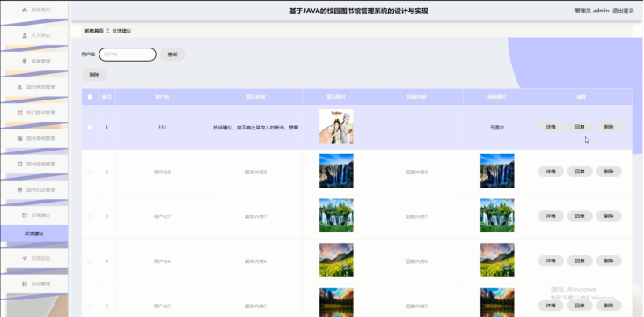This screenshot has width=644, height=317.
Task: Click the page title 基于JAVA的校园图书馆管理系统
Action: tap(359, 11)
